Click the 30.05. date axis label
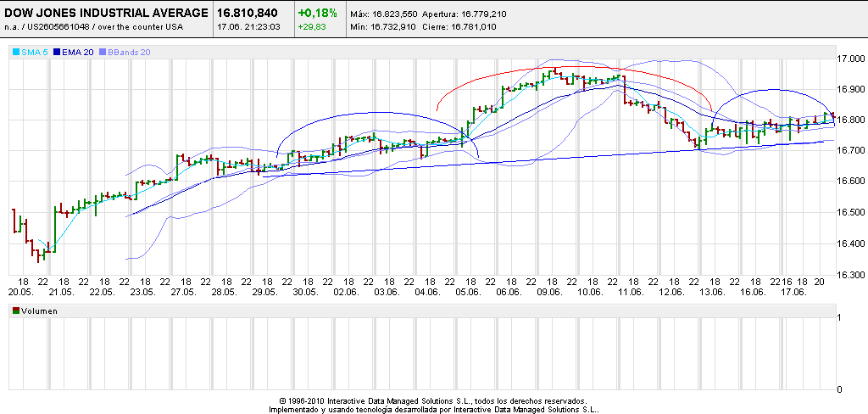The height and width of the screenshot is (414, 868). pos(306,292)
